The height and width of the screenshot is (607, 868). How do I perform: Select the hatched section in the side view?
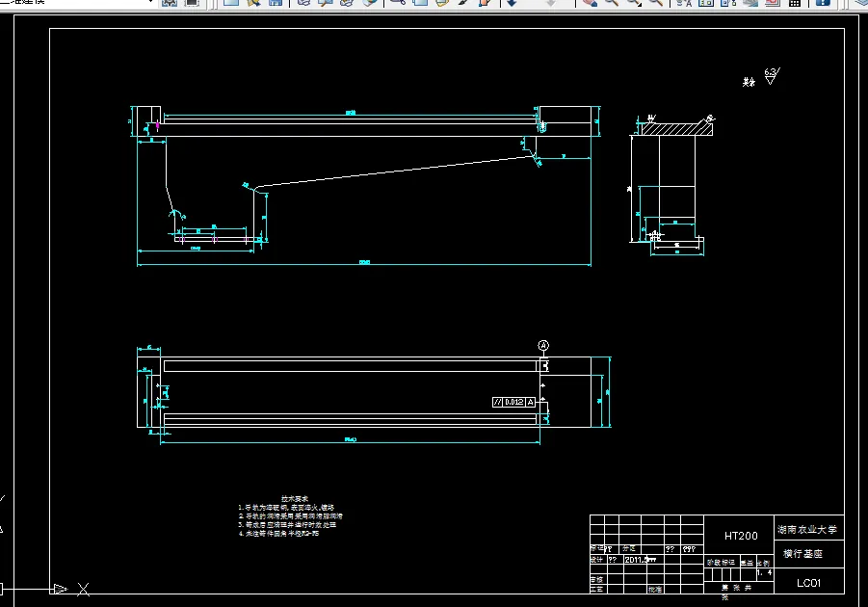click(x=676, y=128)
